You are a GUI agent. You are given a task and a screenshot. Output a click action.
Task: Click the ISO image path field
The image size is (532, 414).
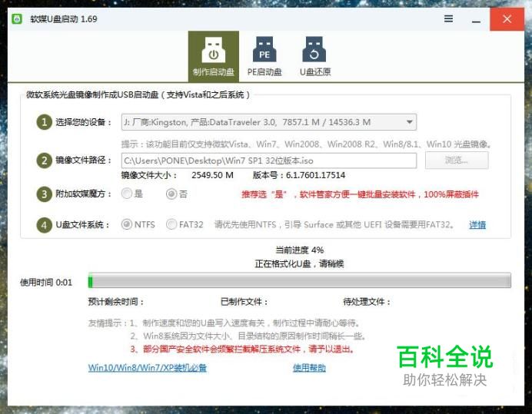pos(269,161)
